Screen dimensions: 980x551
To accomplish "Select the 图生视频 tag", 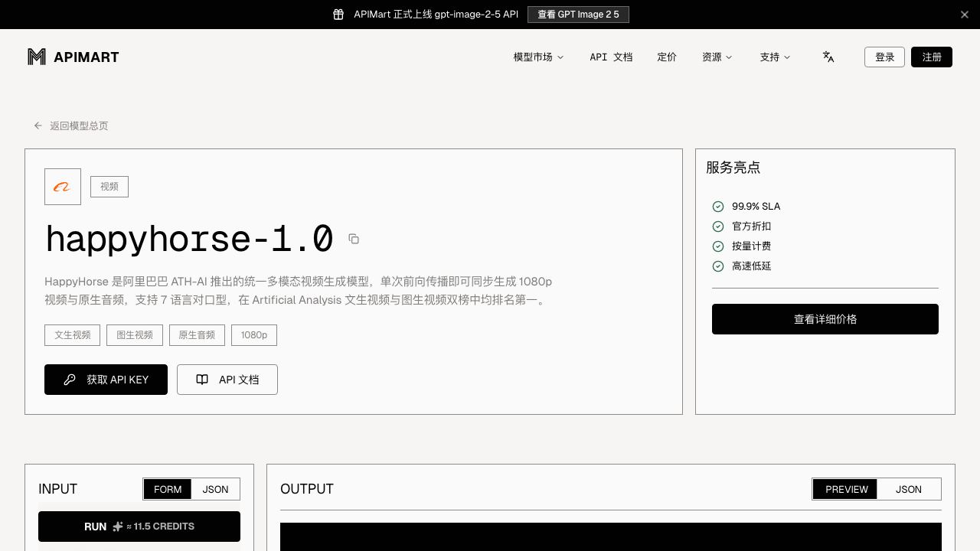I will (x=135, y=335).
